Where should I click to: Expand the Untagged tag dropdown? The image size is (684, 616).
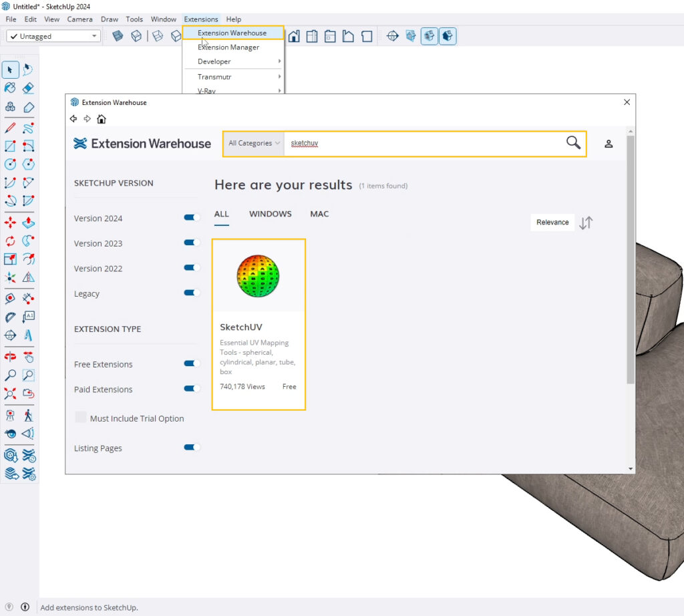click(94, 36)
